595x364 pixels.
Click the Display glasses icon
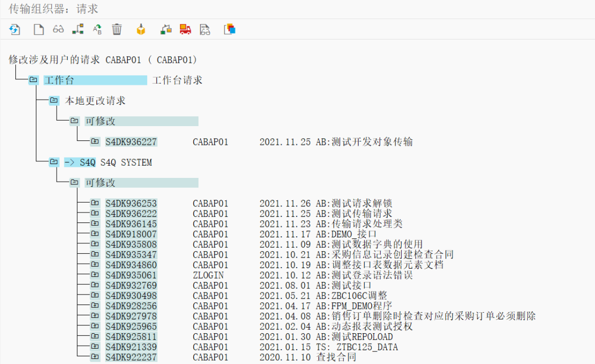click(x=58, y=29)
